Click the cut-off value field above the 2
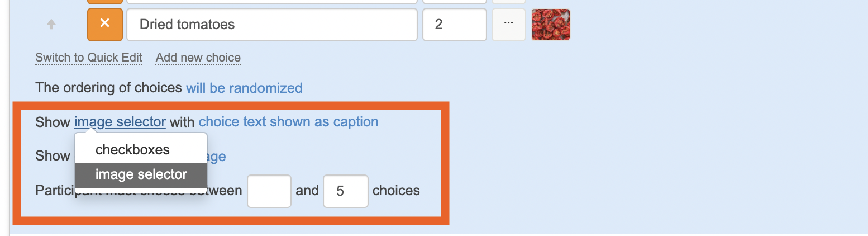Image resolution: width=868 pixels, height=236 pixels. pyautogui.click(x=454, y=2)
